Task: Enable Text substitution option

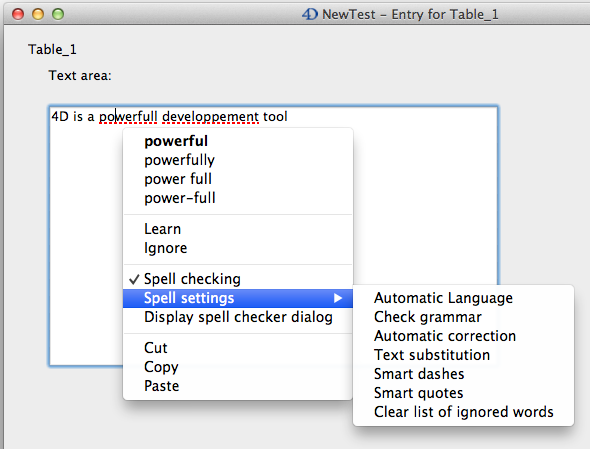Action: (464, 355)
